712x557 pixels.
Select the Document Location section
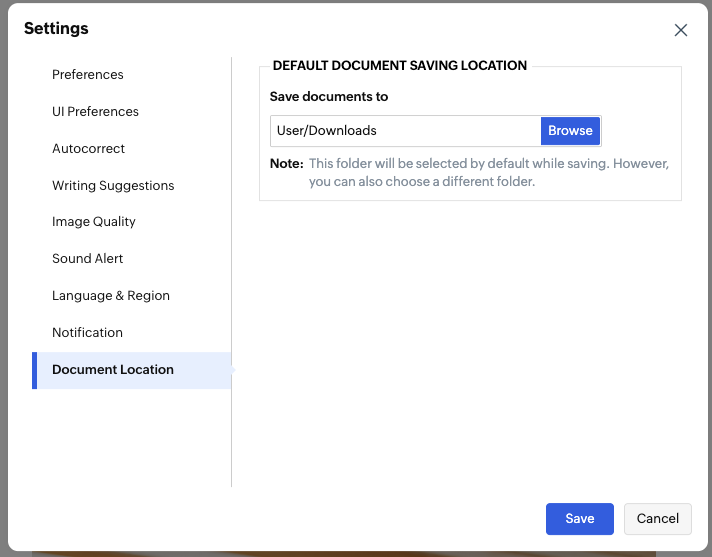tap(132, 370)
